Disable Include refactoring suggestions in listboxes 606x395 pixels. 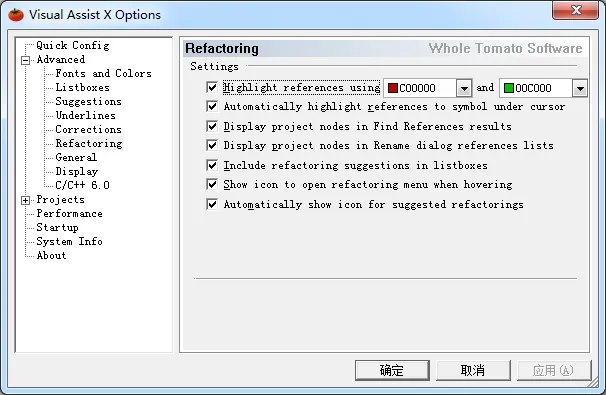[x=212, y=165]
